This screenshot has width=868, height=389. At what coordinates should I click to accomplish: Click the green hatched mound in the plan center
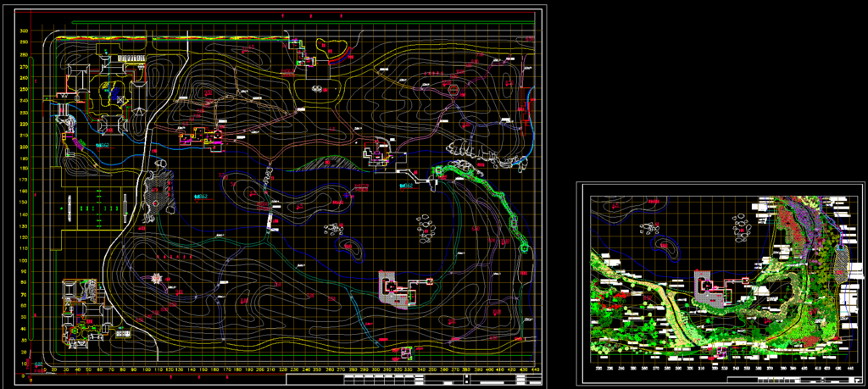coord(326,163)
